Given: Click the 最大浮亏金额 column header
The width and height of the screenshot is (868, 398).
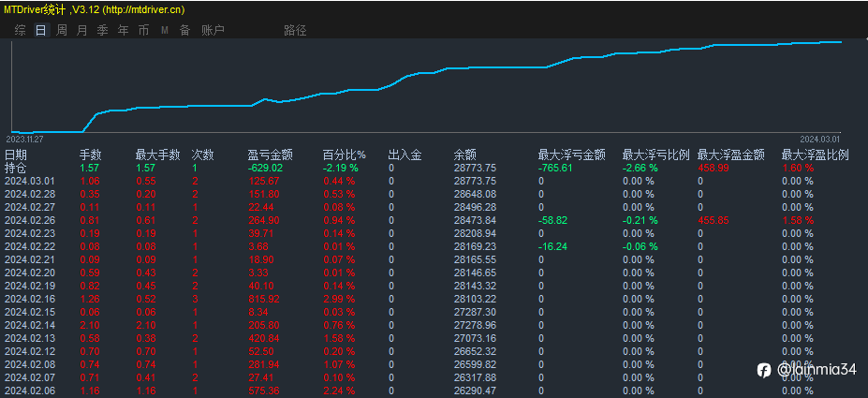Looking at the screenshot, I should (571, 155).
